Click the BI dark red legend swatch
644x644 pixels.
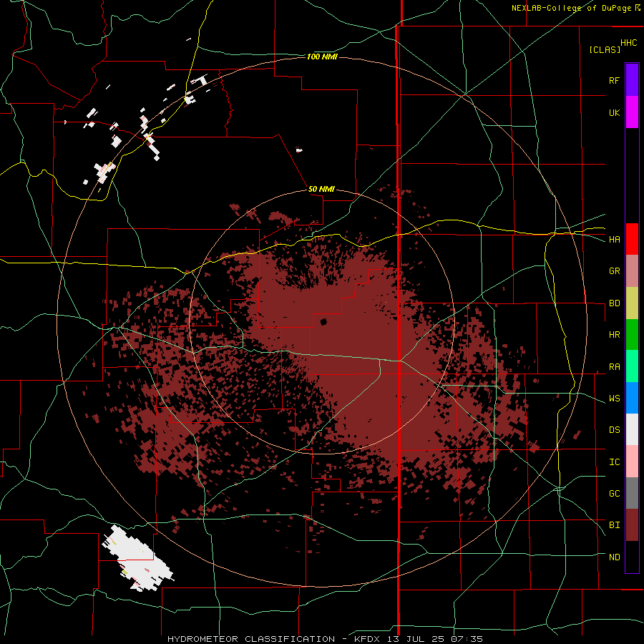[x=632, y=525]
